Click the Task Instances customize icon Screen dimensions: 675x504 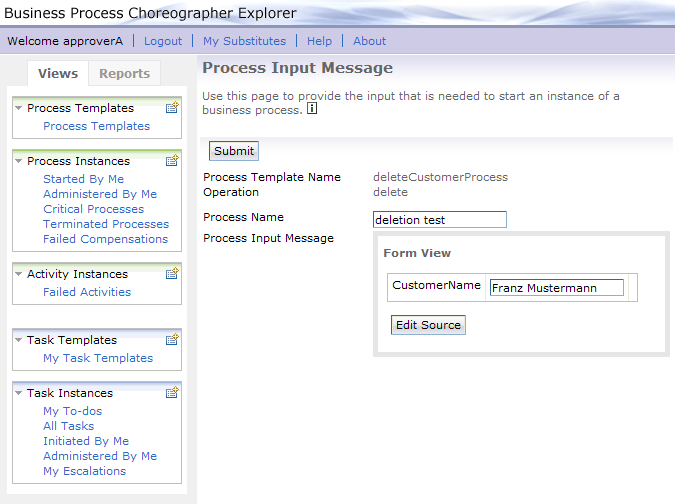(172, 393)
